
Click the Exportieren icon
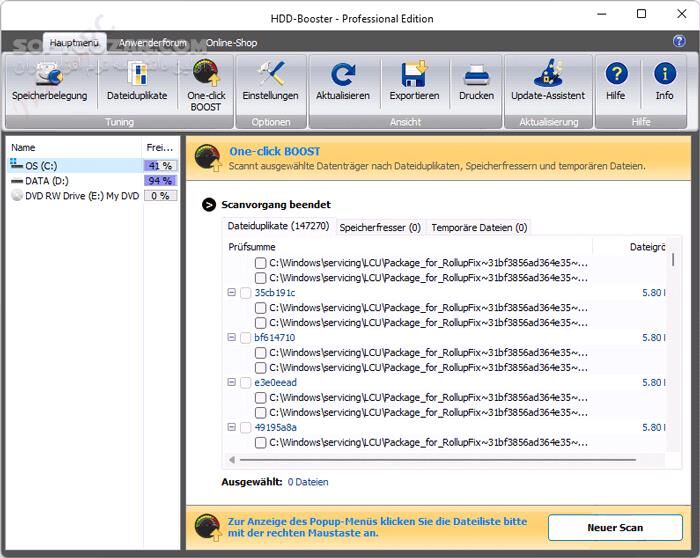(414, 81)
